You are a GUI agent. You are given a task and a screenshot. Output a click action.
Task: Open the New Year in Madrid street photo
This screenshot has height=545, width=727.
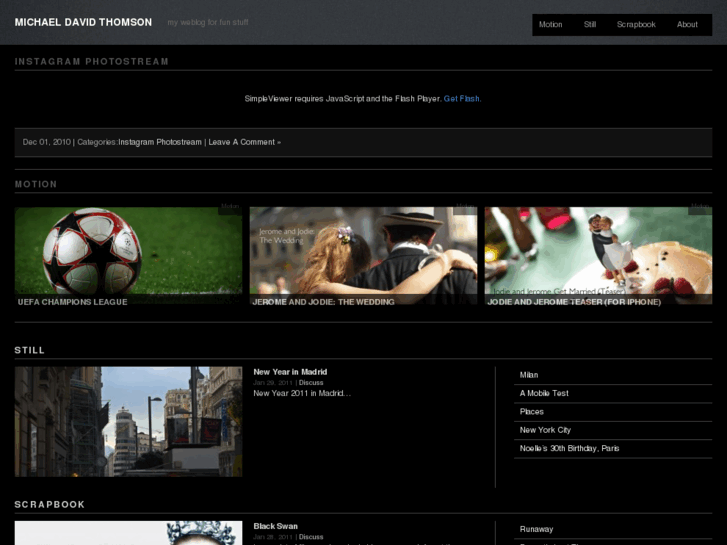[128, 422]
